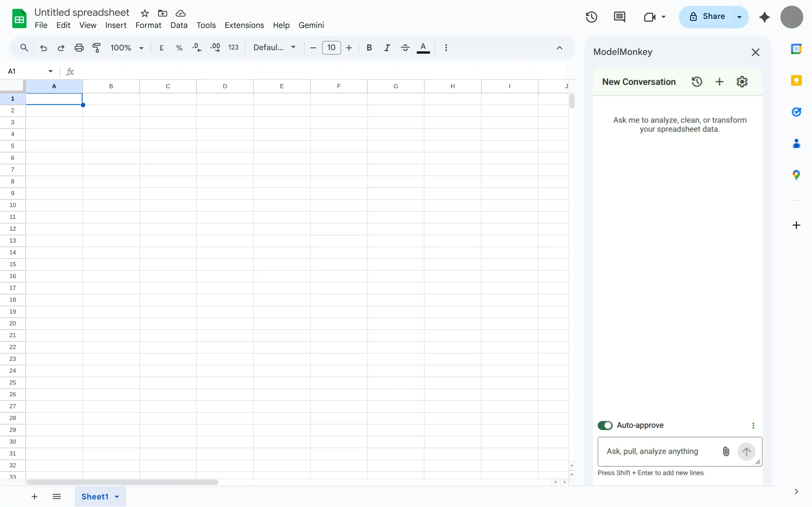Toggle the Auto-approve switch
Viewport: 812px width, 507px height.
605,425
